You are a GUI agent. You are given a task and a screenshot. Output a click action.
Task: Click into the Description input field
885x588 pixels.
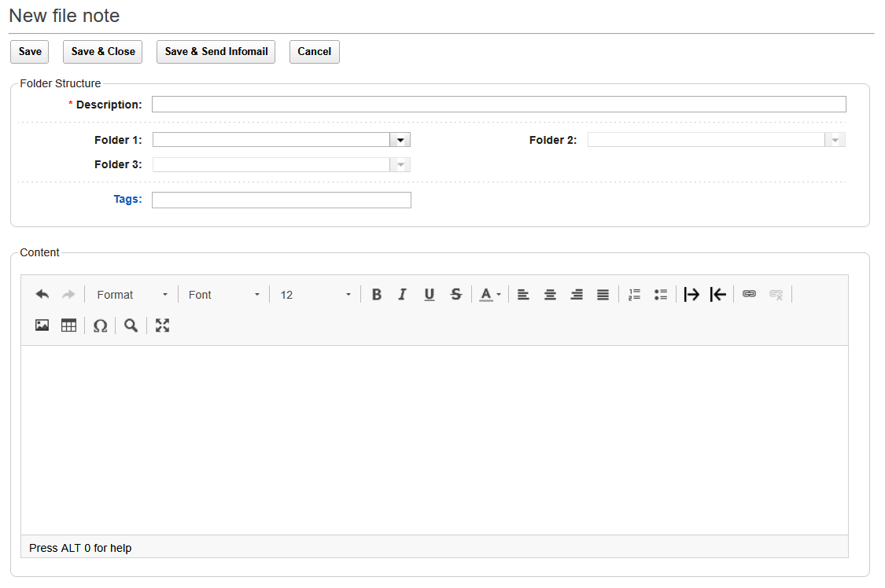click(x=498, y=105)
